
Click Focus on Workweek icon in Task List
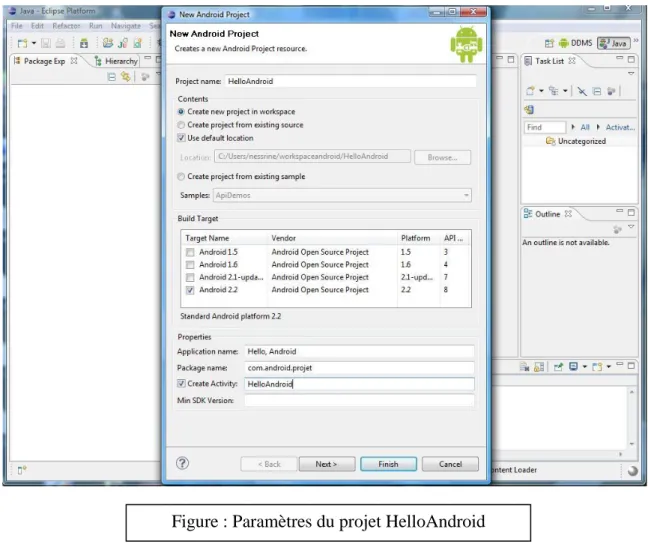pyautogui.click(x=611, y=91)
